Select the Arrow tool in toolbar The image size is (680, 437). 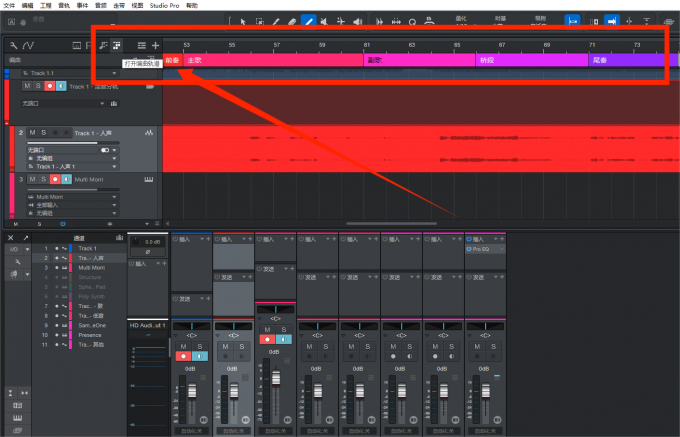[x=243, y=22]
